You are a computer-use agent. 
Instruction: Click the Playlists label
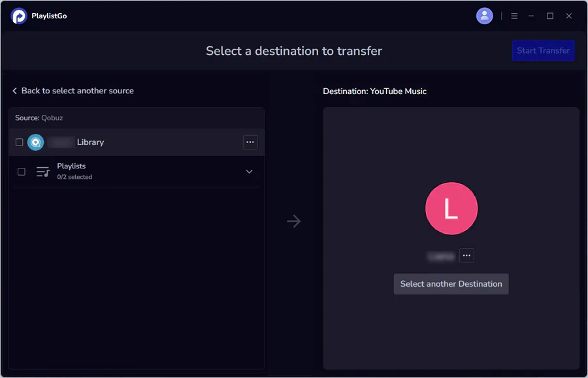71,166
